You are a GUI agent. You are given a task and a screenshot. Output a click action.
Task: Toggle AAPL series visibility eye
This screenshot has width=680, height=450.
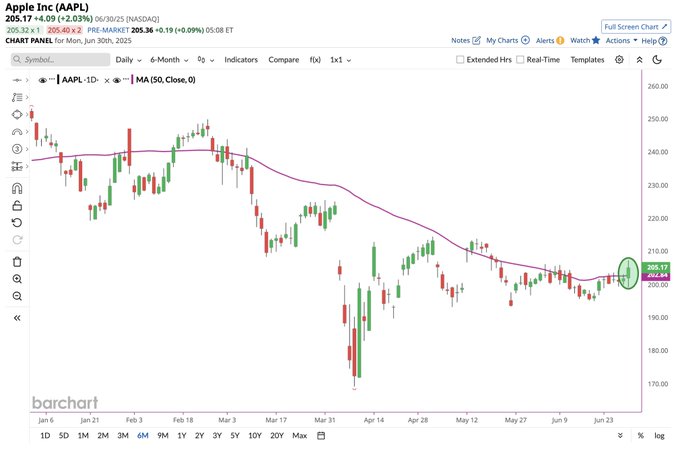point(42,81)
